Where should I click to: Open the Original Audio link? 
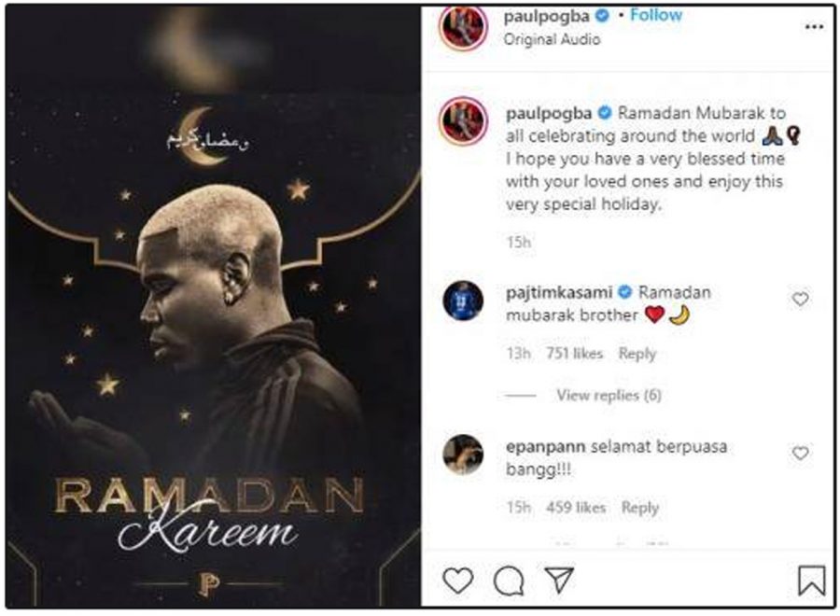coord(552,39)
